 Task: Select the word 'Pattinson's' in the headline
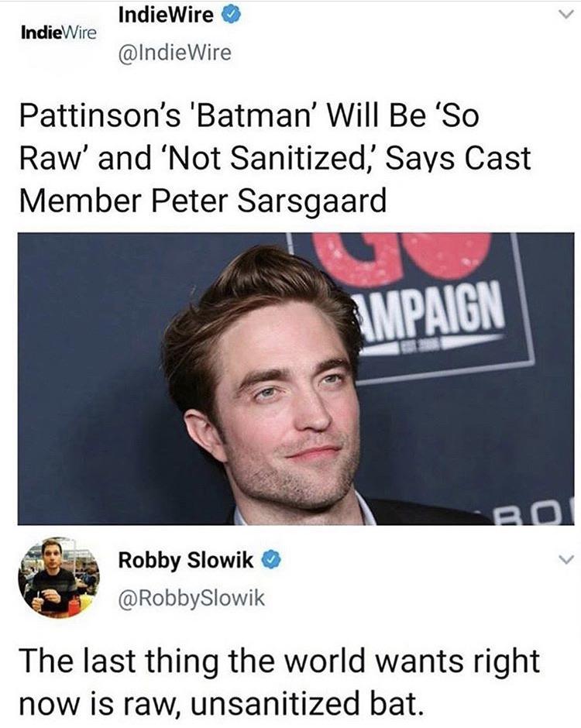(99, 116)
